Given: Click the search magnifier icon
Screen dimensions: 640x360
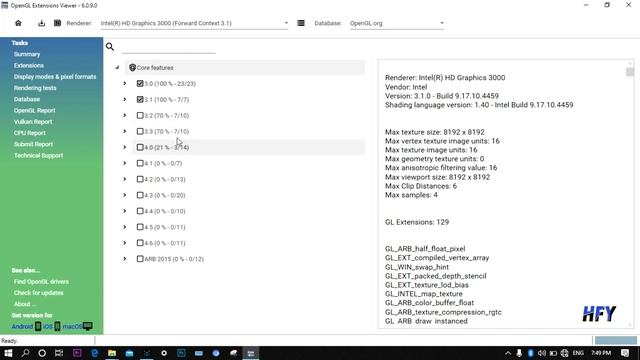Looking at the screenshot, I should (110, 47).
